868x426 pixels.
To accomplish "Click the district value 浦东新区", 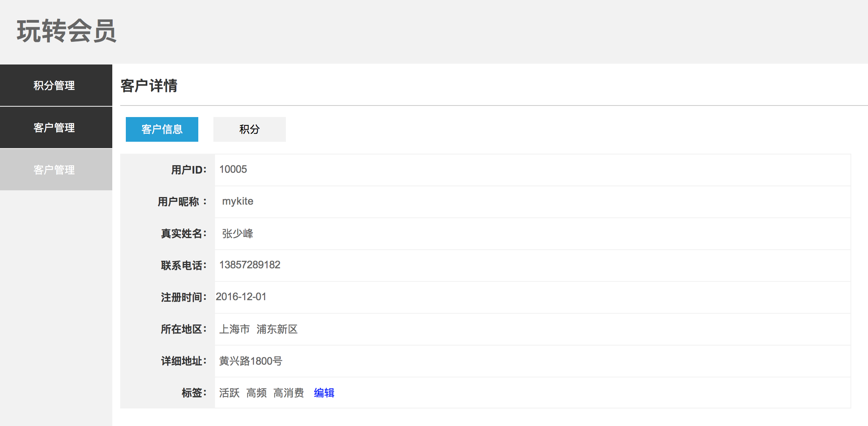I will [277, 329].
